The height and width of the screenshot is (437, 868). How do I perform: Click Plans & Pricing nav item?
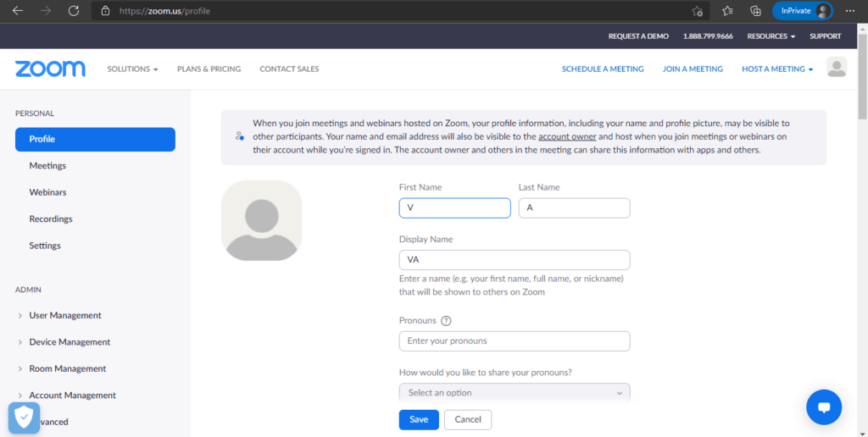209,69
